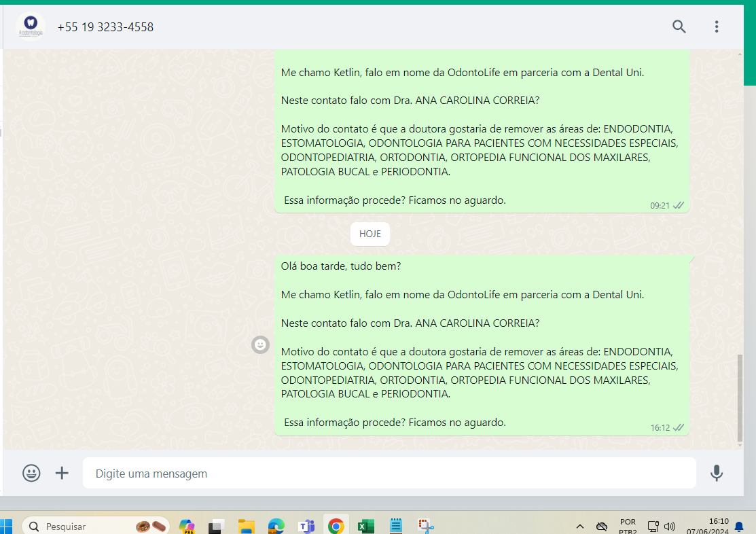Open Copilot from the taskbar
The height and width of the screenshot is (534, 756).
point(187,527)
